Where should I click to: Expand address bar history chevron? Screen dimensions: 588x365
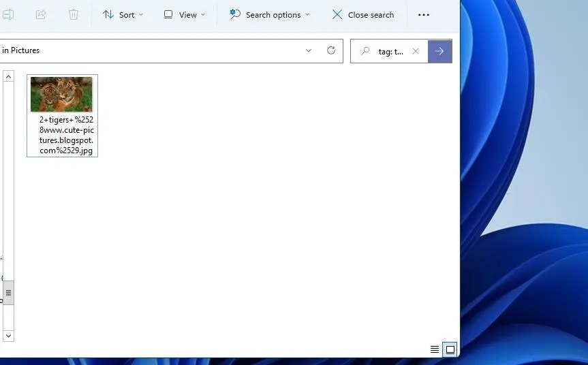(x=309, y=50)
